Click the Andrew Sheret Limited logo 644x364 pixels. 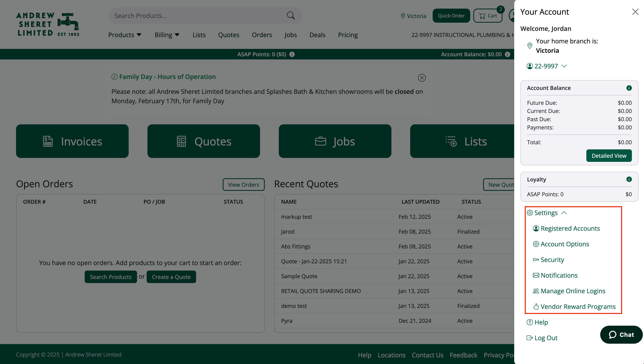point(48,24)
